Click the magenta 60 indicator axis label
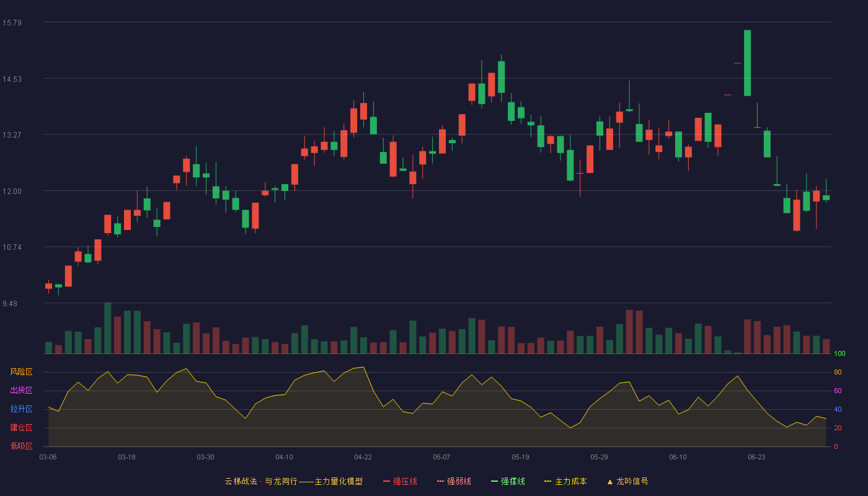Screen dimensions: 868x496 coord(838,391)
